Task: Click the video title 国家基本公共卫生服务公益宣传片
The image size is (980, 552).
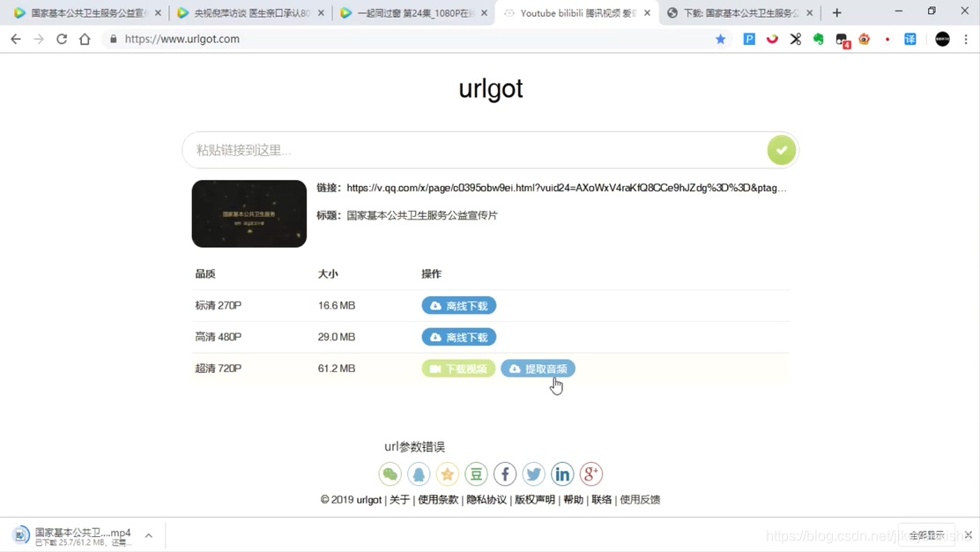Action: (422, 215)
